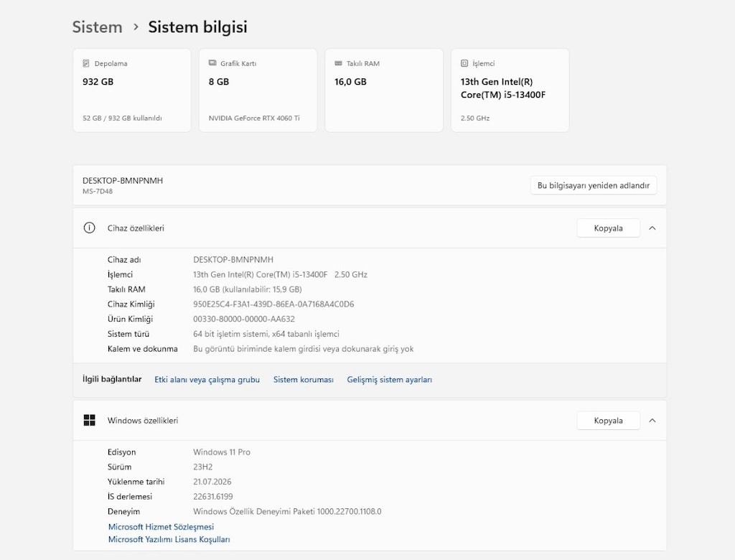The image size is (735, 560).
Task: Open the Sistem koruması link
Action: coord(304,379)
